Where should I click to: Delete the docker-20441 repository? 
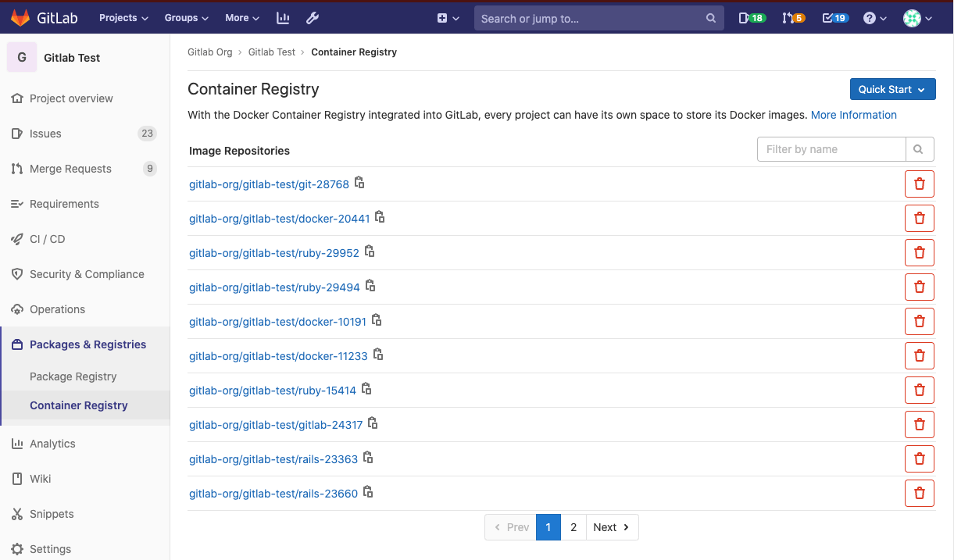click(919, 218)
